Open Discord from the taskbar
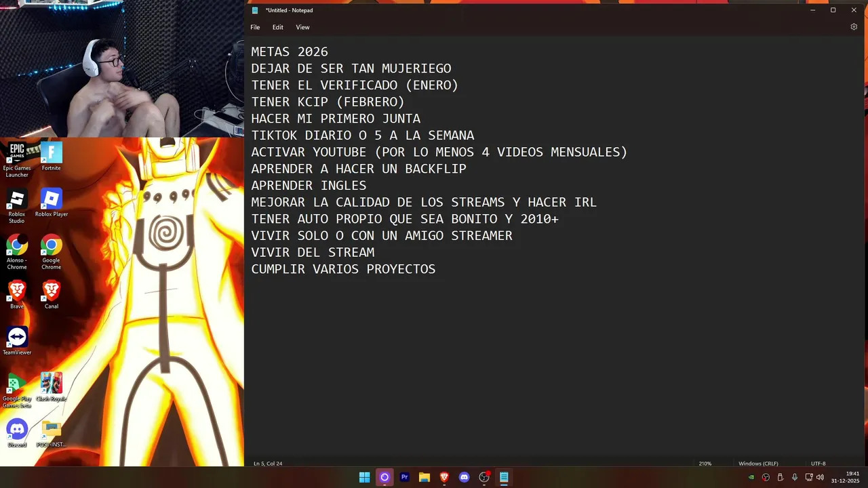The height and width of the screenshot is (488, 868). 464,477
